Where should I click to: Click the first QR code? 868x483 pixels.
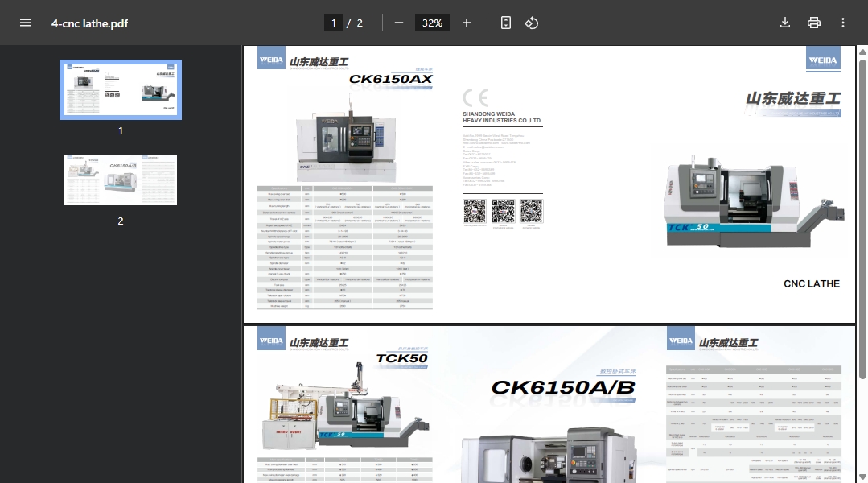[475, 212]
